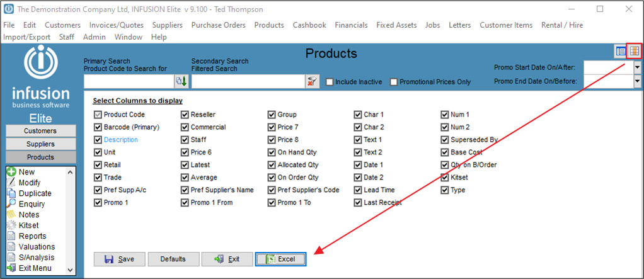Click the clear filter funnel icon

coord(312,82)
